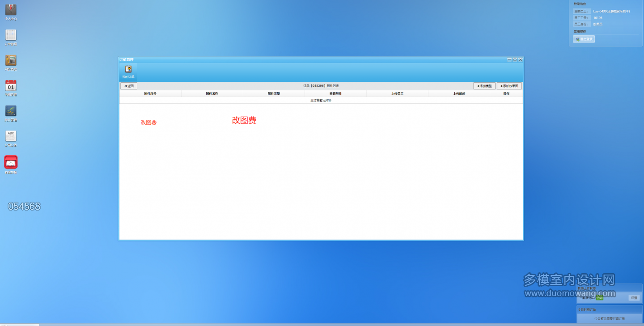This screenshot has width=644, height=326.
Task: Click the 退出登录 logout button
Action: pos(584,39)
